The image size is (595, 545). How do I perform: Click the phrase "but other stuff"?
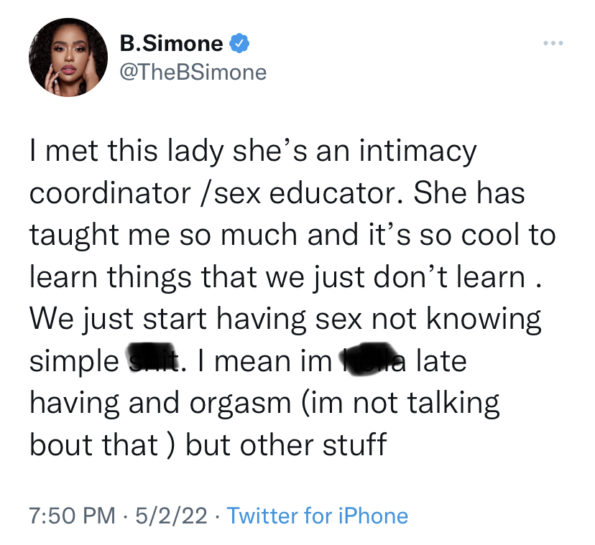[x=286, y=444]
